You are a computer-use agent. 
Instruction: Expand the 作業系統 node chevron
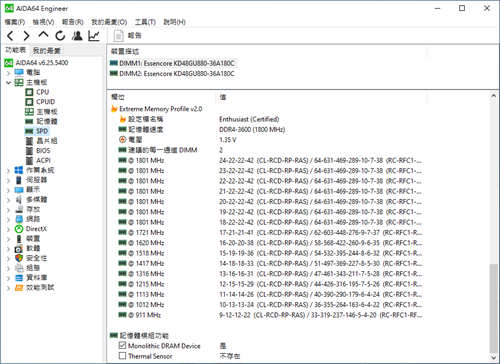pos(9,170)
